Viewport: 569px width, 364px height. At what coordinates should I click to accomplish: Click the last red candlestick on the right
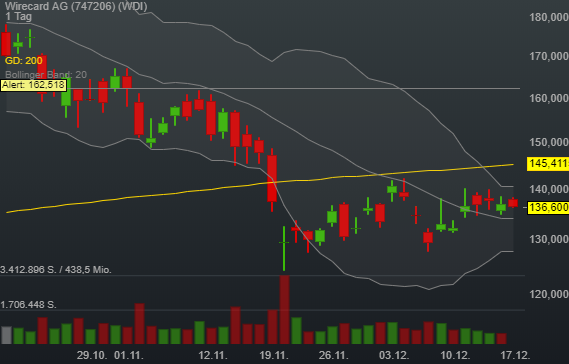[513, 203]
